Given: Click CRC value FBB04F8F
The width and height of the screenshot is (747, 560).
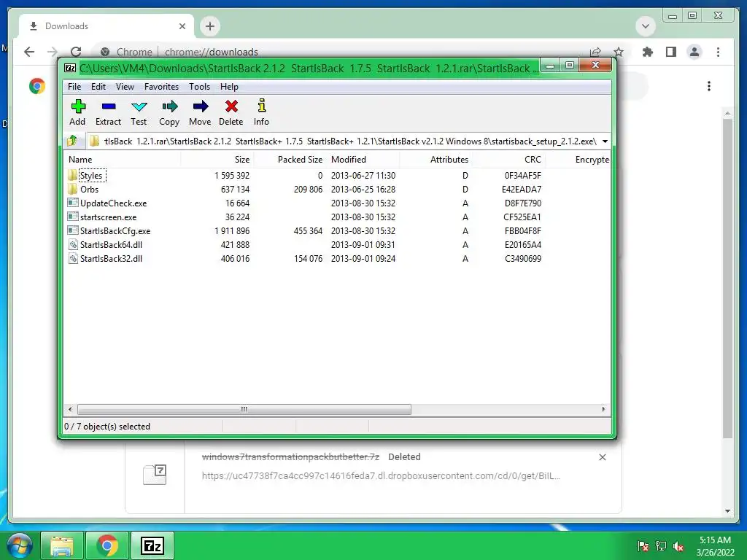Looking at the screenshot, I should click(522, 230).
